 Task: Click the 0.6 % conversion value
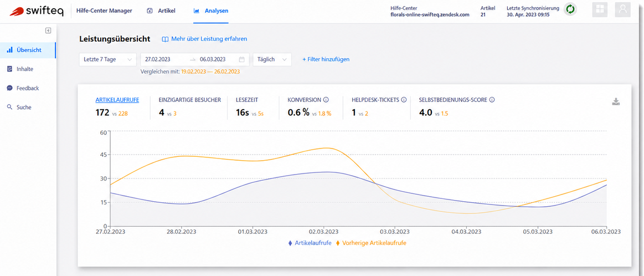click(x=298, y=113)
